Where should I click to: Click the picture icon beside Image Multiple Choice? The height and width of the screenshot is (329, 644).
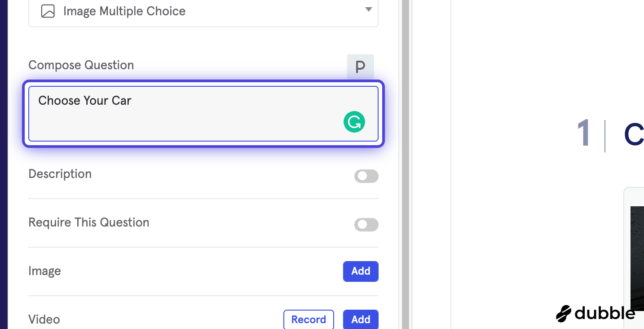click(x=48, y=11)
